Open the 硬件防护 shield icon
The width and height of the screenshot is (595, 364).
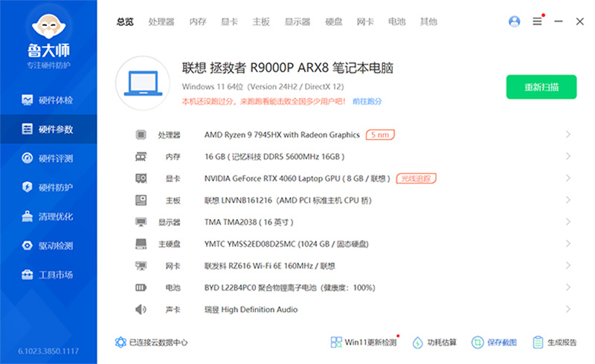[x=28, y=187]
